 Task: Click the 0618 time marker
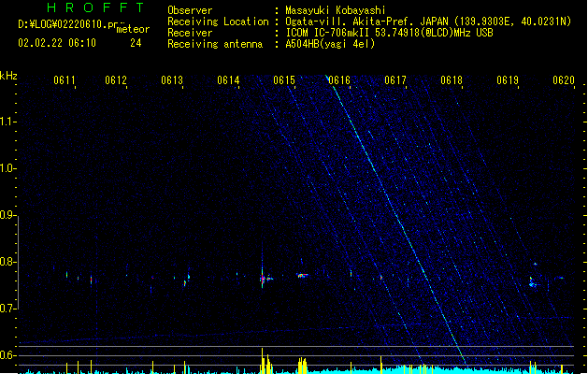click(x=452, y=80)
